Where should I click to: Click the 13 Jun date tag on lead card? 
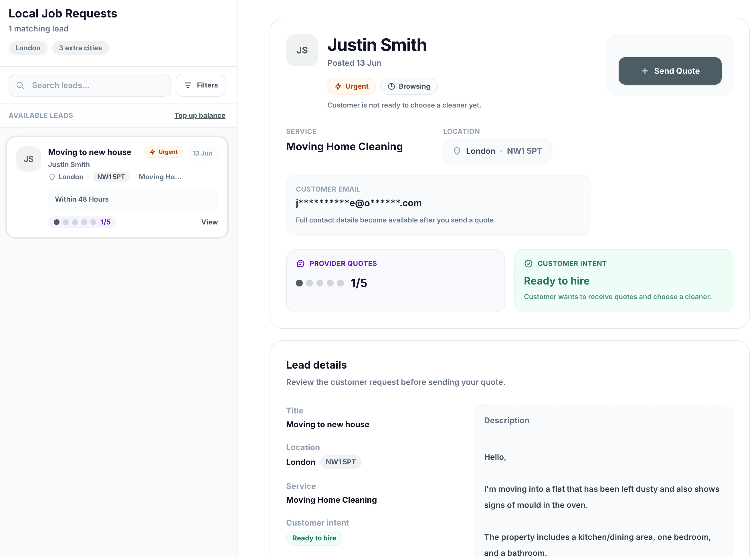[202, 154]
